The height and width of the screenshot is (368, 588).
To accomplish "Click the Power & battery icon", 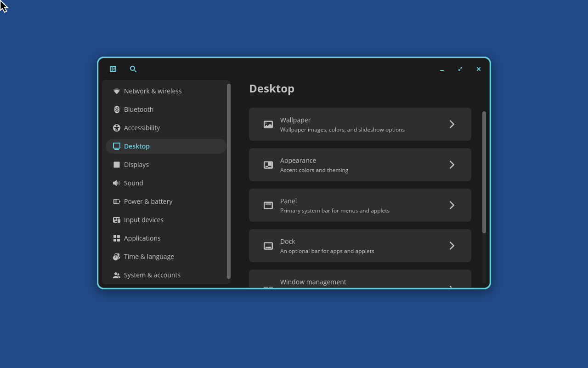I will 117,201.
